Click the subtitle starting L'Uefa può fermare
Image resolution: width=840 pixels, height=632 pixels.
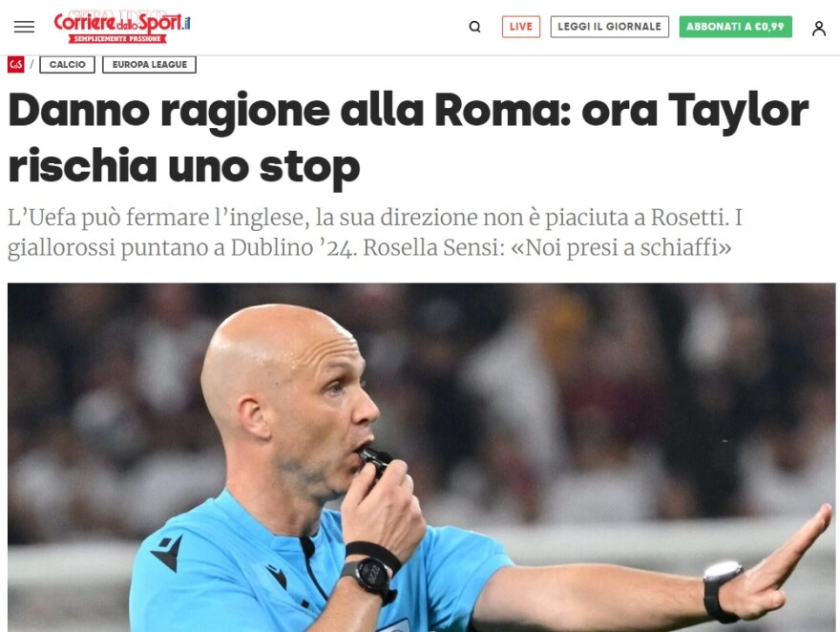(x=375, y=232)
